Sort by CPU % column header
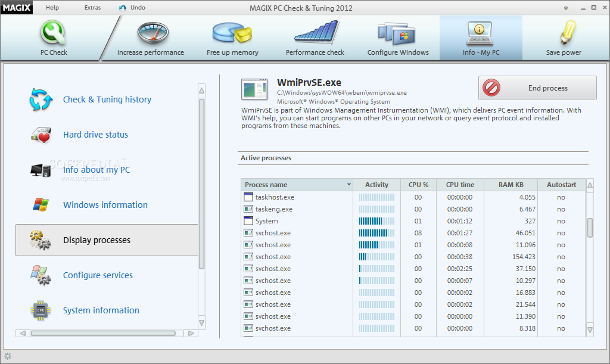 [x=418, y=185]
